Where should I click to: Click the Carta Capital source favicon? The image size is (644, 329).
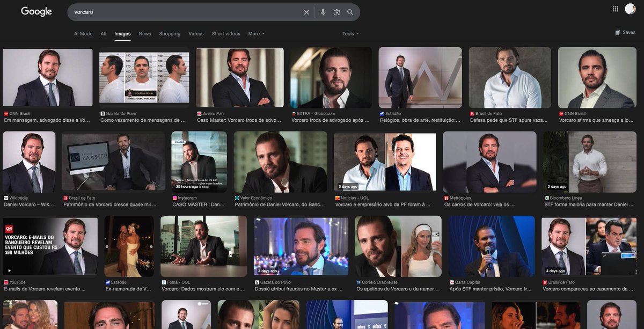[x=451, y=282]
